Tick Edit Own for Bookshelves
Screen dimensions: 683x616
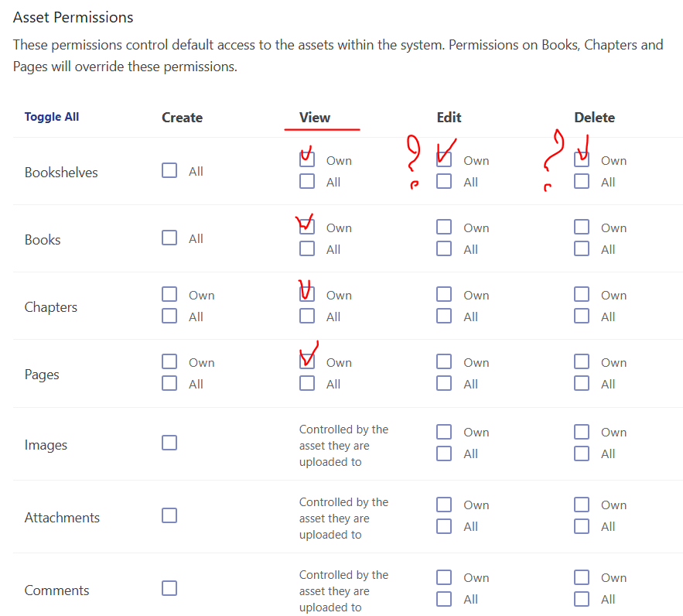444,159
